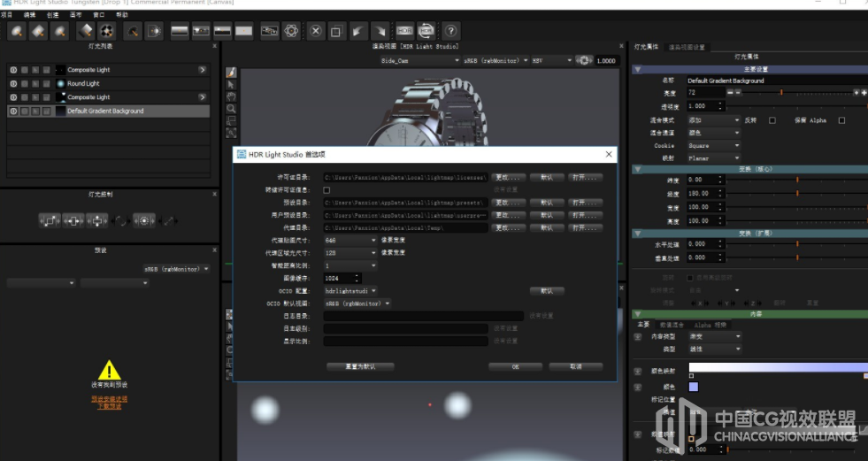This screenshot has height=461, width=868.
Task: Click the gear icon next to the HSV dropdown
Action: pyautogui.click(x=583, y=60)
